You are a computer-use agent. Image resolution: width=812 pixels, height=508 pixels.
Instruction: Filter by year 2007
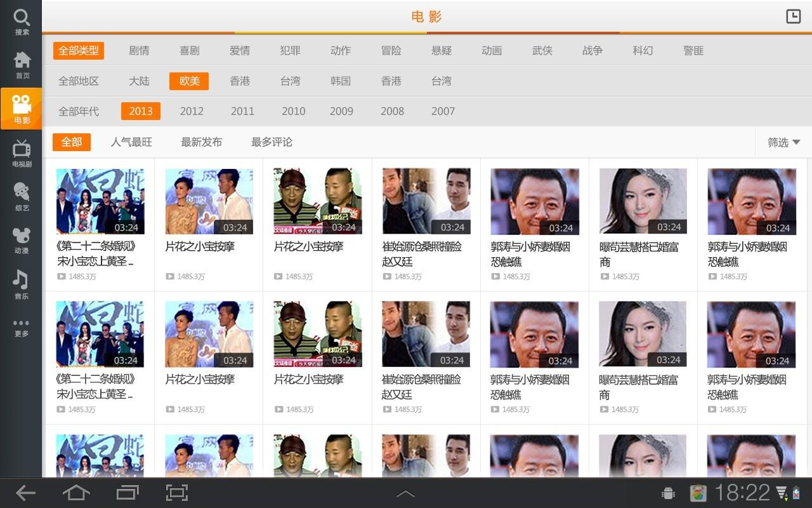(x=443, y=111)
